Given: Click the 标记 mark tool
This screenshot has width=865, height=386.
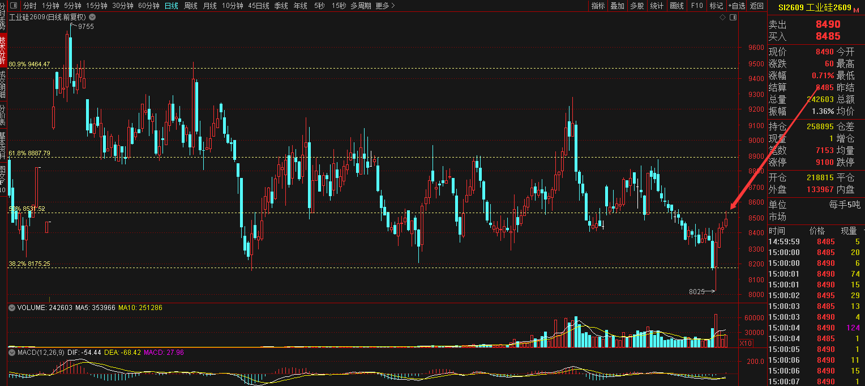Looking at the screenshot, I should [x=716, y=6].
